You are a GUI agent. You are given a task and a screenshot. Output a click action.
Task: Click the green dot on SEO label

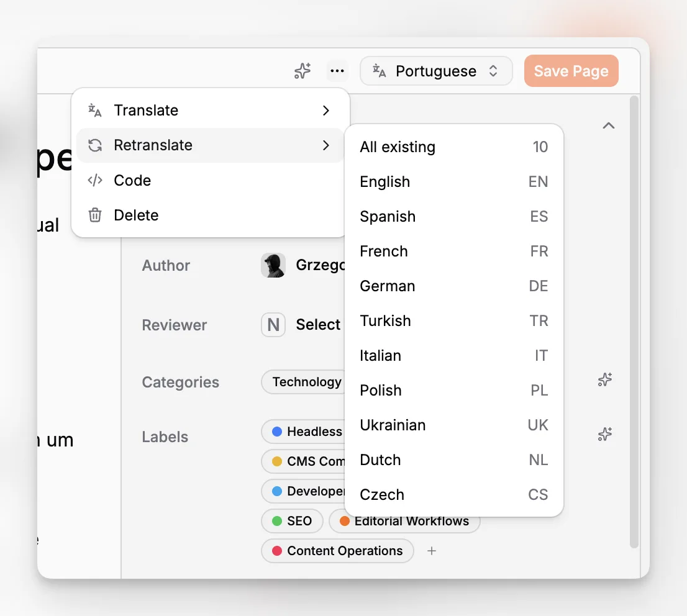(x=277, y=521)
